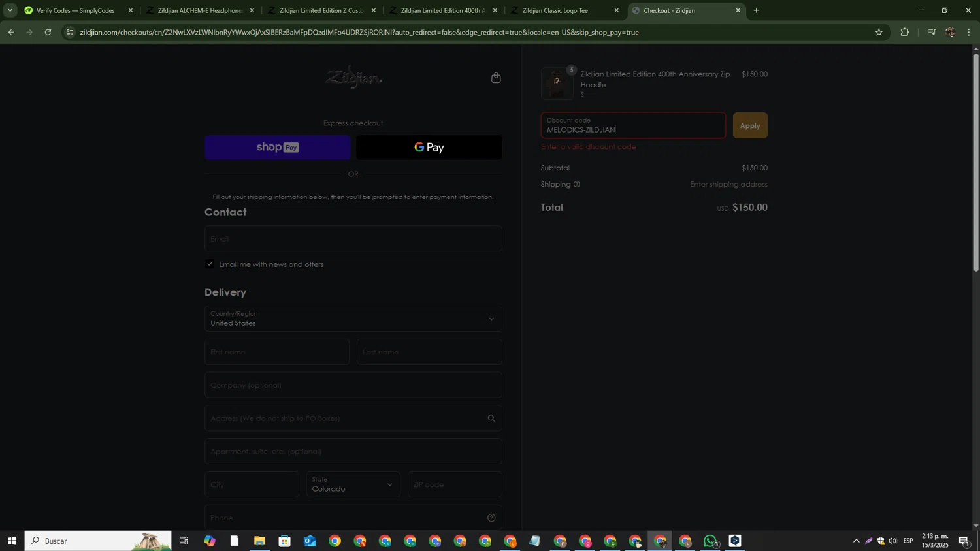Click the Address field
980x551 pixels.
[353, 418]
